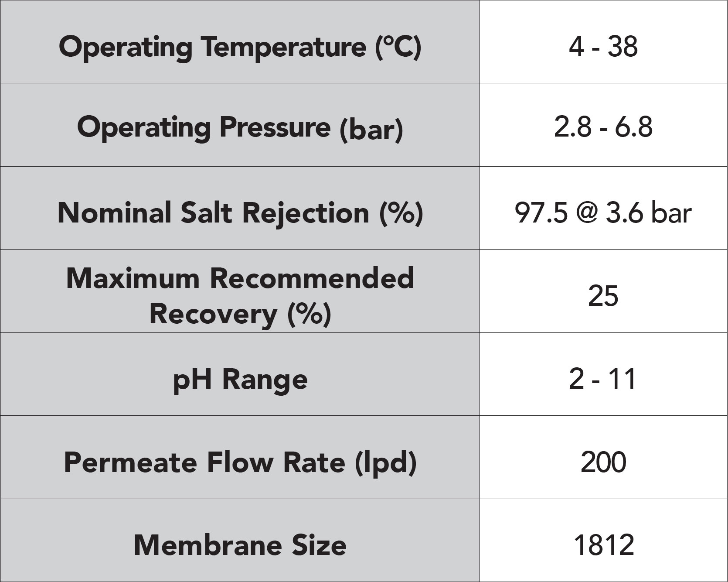Select the flow rate value 200
This screenshot has width=728, height=582.
pos(603,462)
